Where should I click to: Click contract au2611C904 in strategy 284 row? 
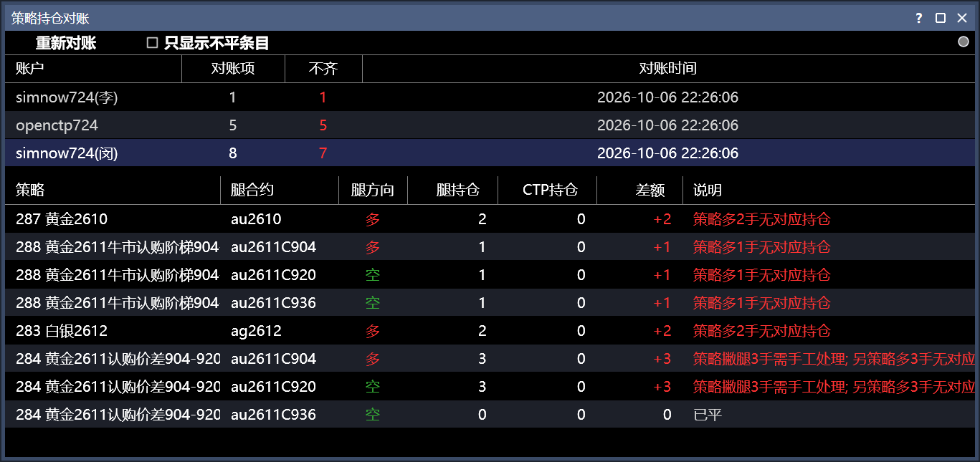coord(273,359)
